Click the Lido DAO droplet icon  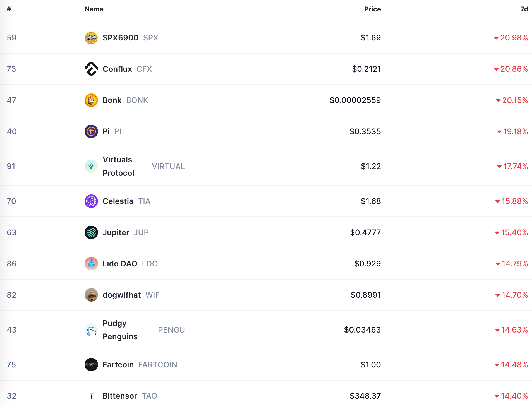click(91, 264)
